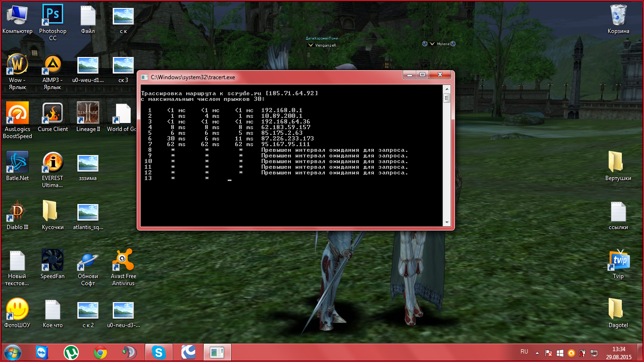Screen dimensions: 644x362
Task: Select the Diablo III desktop shortcut
Action: click(17, 212)
